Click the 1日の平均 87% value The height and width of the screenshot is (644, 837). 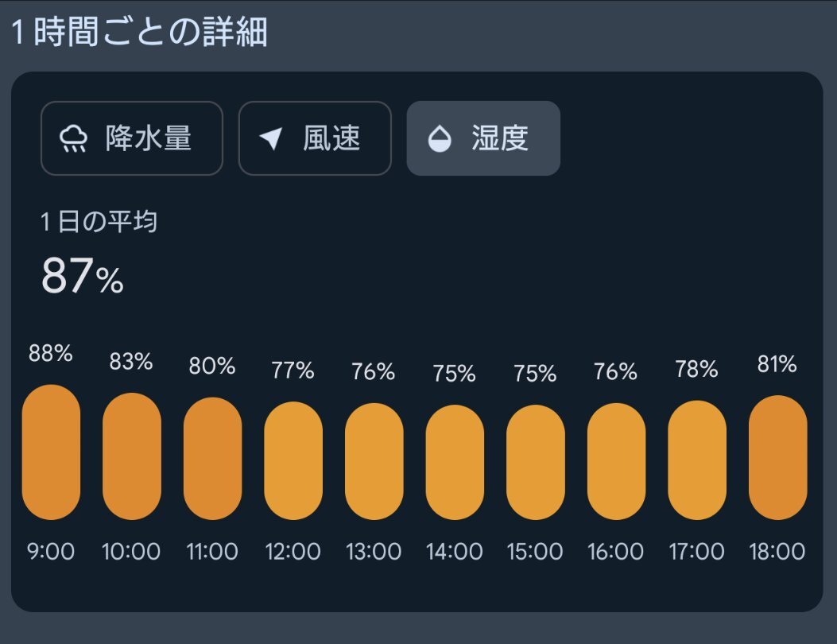83,276
